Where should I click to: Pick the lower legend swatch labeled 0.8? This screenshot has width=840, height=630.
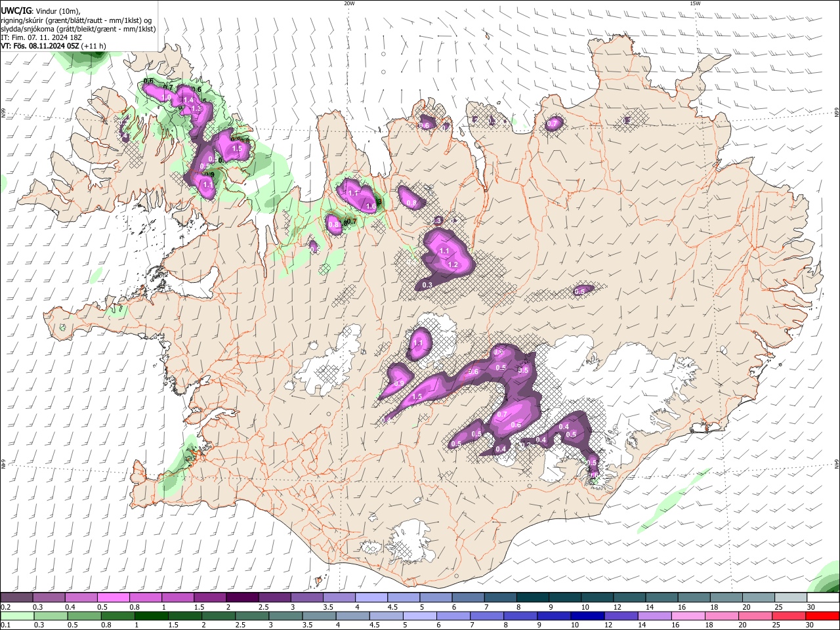tap(117, 616)
